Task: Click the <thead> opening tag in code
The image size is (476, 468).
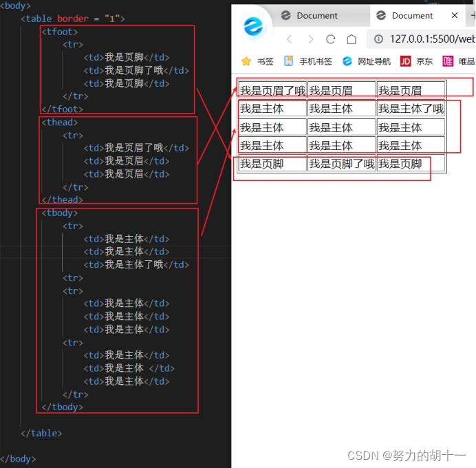Action: (x=60, y=123)
